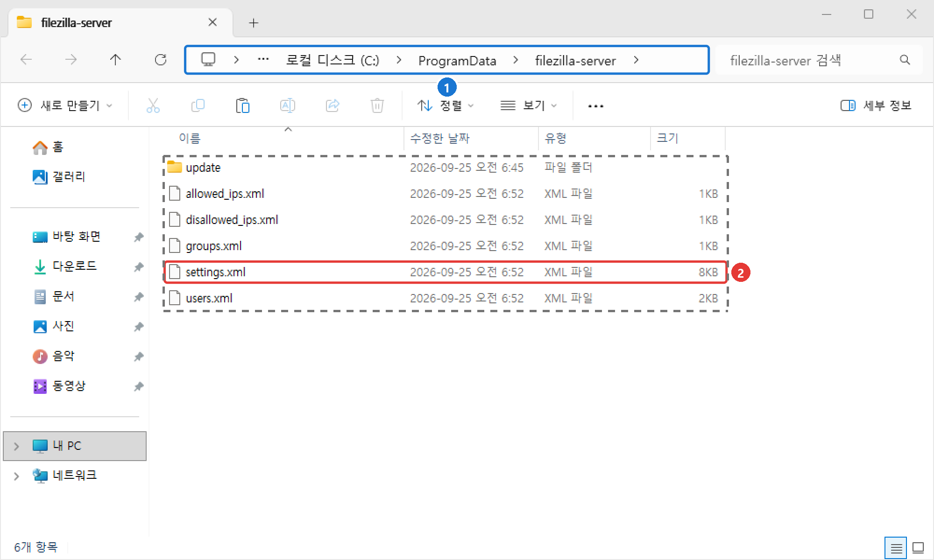Expand the chevron after ProgramData in path
The height and width of the screenshot is (560, 934).
click(x=515, y=60)
